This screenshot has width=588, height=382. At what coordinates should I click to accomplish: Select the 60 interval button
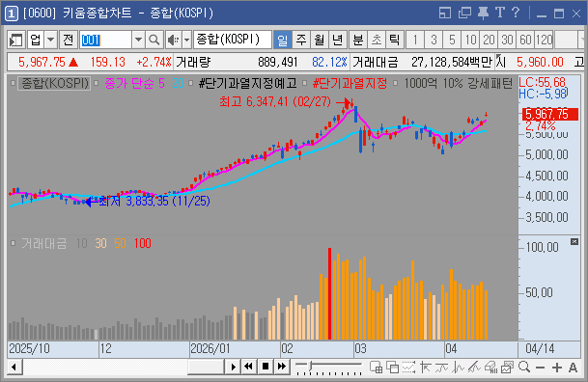pos(525,40)
